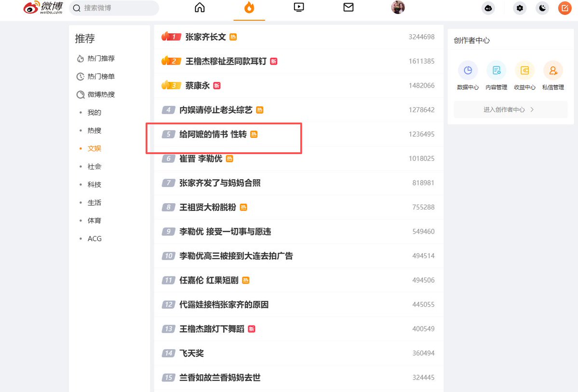The image size is (578, 392).
Task: Click the 创作者中心 panel heading
Action: tap(471, 40)
